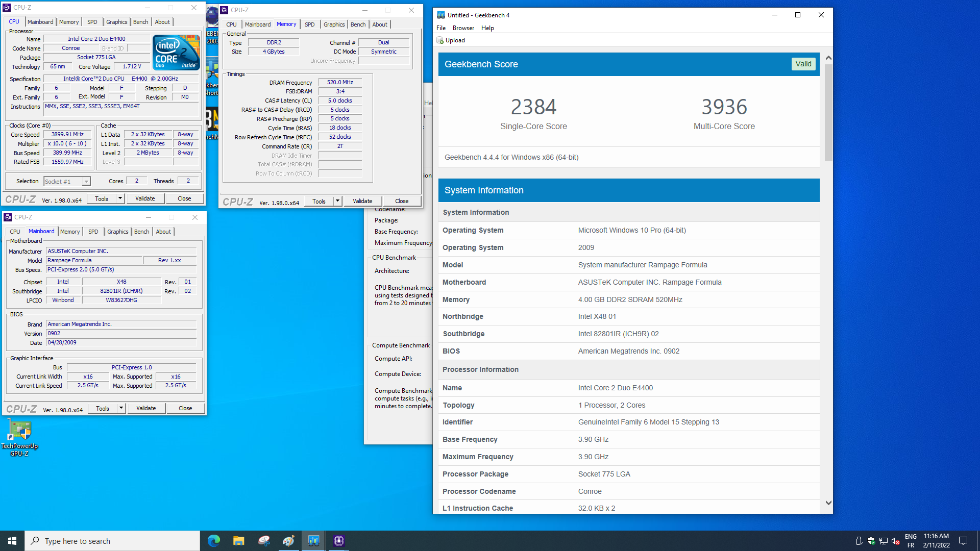Click the Max. Supported link width x16 field
The width and height of the screenshot is (980, 551).
(x=176, y=377)
